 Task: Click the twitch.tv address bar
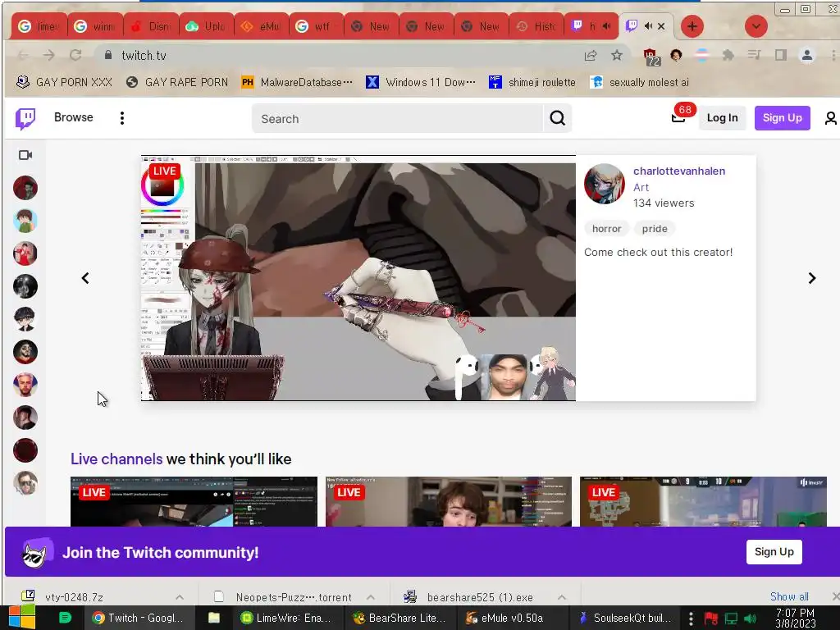[x=343, y=55]
